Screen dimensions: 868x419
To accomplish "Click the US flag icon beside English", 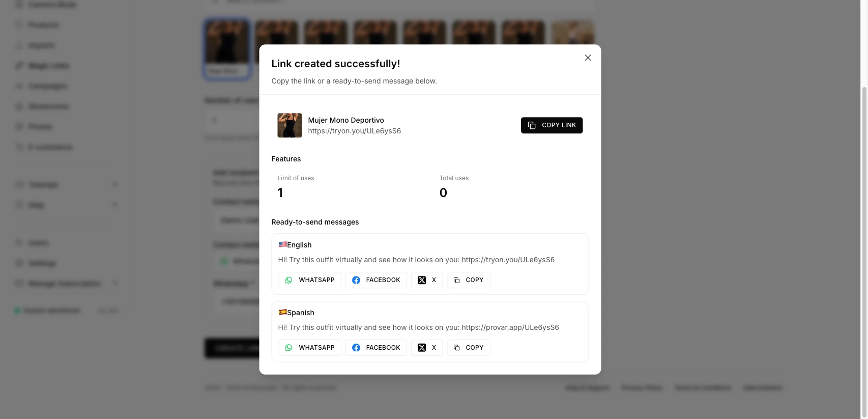I will tap(282, 244).
